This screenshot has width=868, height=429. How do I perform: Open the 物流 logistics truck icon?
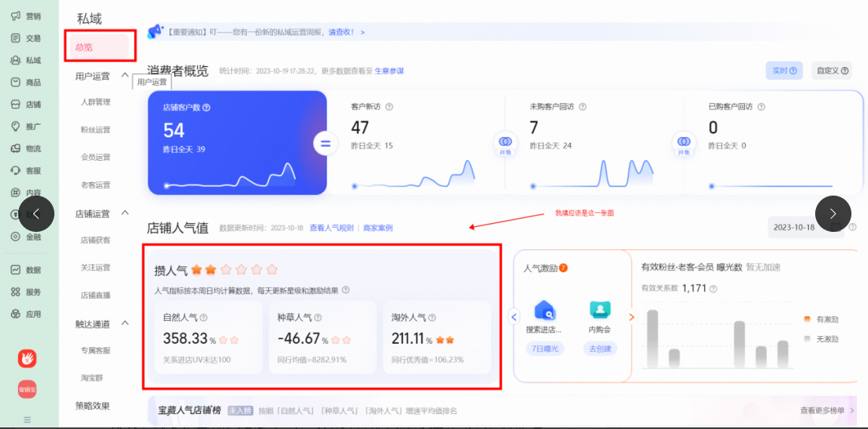pyautogui.click(x=15, y=148)
